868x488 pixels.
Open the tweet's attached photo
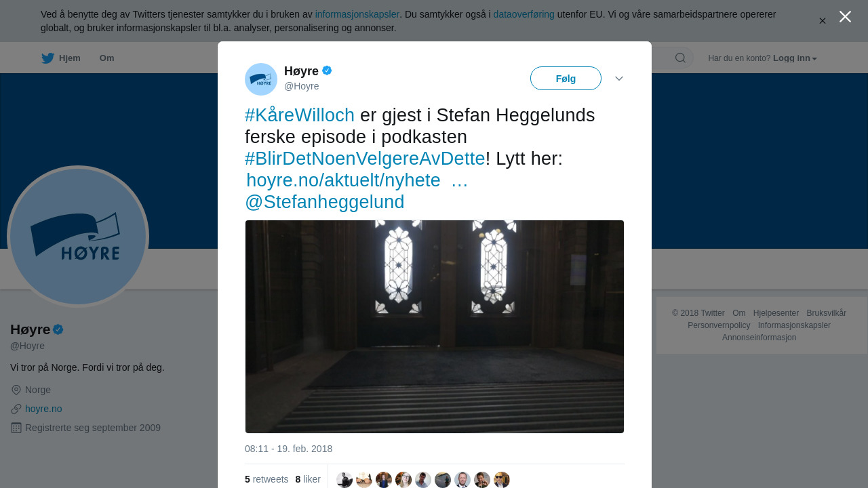(x=435, y=327)
